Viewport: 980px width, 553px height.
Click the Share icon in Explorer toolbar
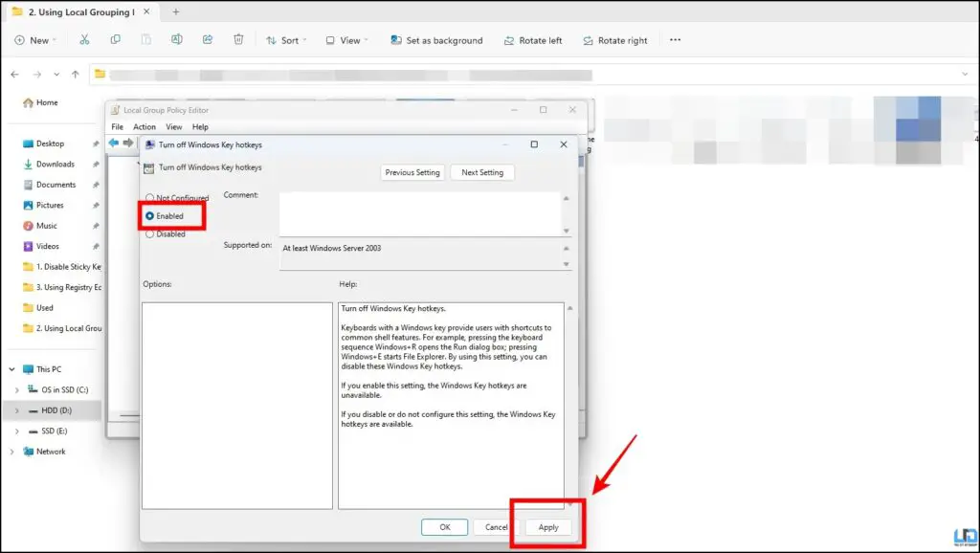[x=208, y=40]
